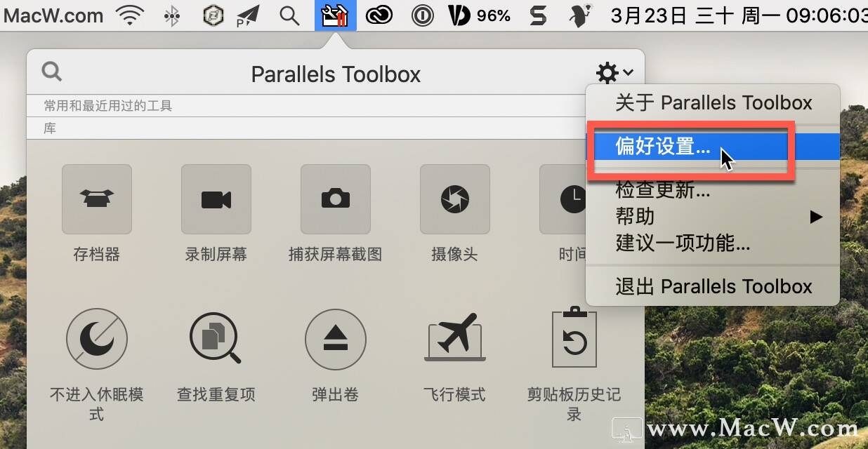Click the hexagon menu bar icon
Screen dimensions: 868x449
(213, 15)
